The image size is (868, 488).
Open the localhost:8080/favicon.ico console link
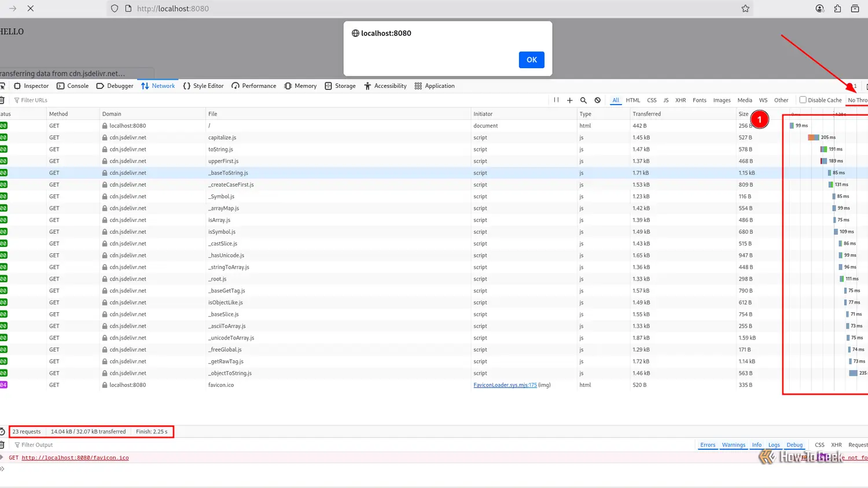tap(75, 457)
